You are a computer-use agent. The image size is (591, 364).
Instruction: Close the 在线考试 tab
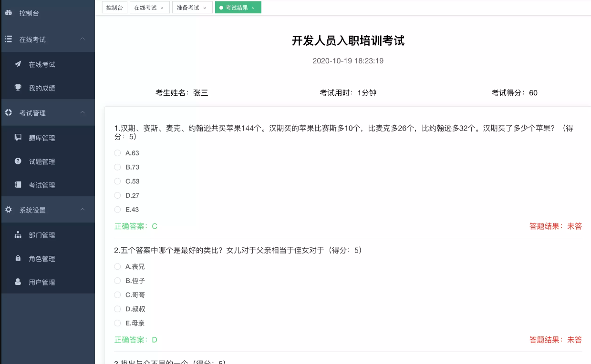[162, 8]
